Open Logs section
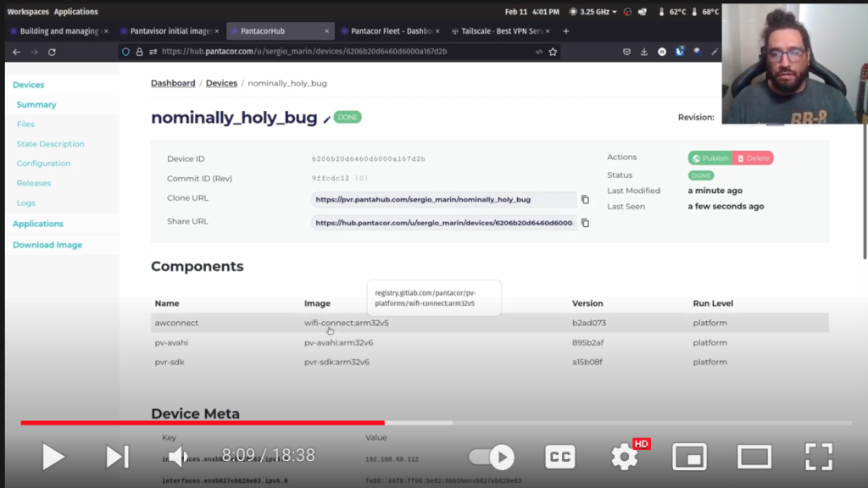This screenshot has height=488, width=868. (26, 203)
